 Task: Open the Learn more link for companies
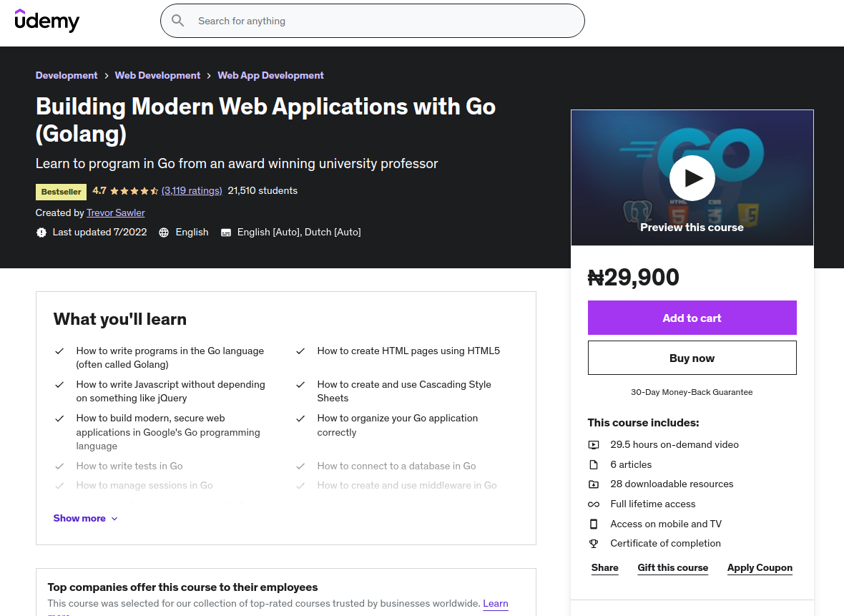tap(495, 604)
